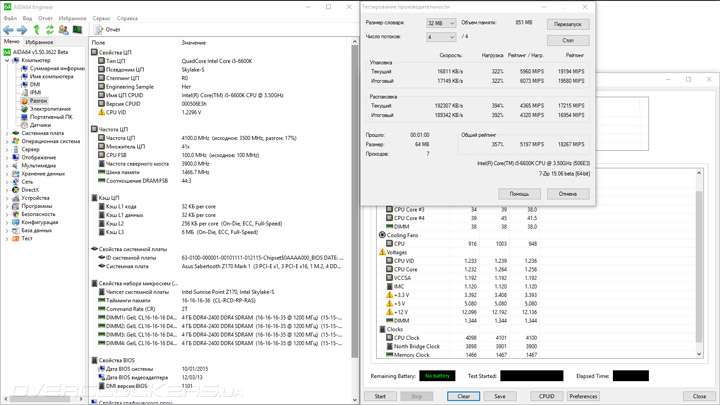Select the CPU Core #4 sensor row

point(461,218)
